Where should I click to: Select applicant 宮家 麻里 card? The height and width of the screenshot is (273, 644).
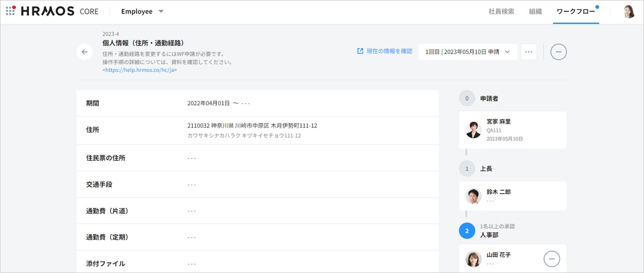[512, 130]
